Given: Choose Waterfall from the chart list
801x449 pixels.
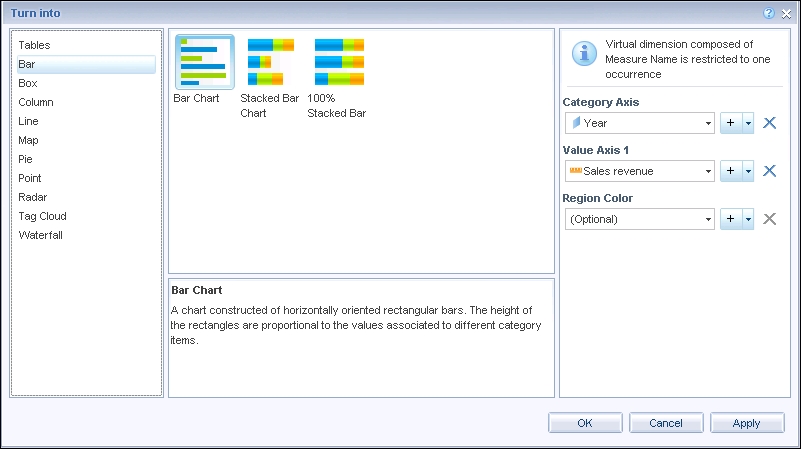Looking at the screenshot, I should (x=40, y=235).
